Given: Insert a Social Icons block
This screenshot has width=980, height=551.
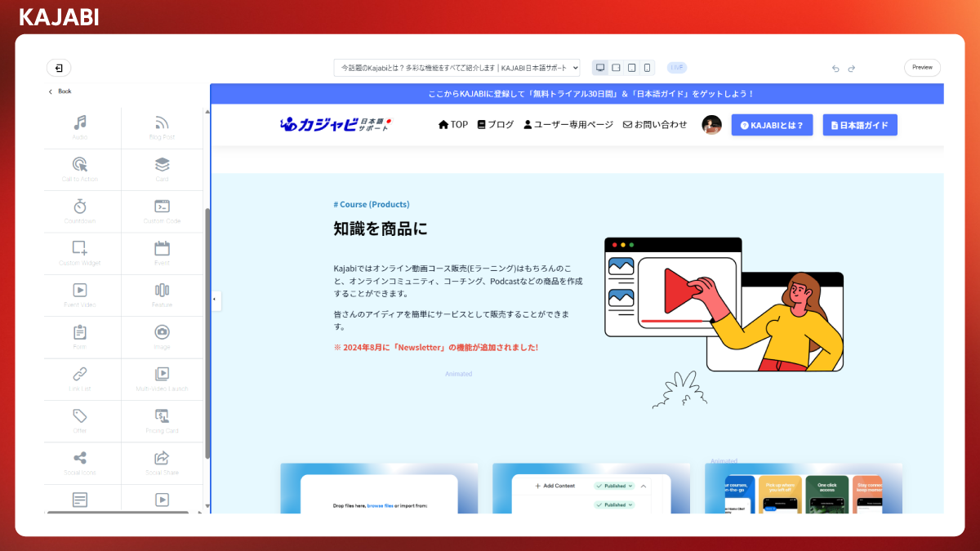Looking at the screenshot, I should [x=80, y=463].
